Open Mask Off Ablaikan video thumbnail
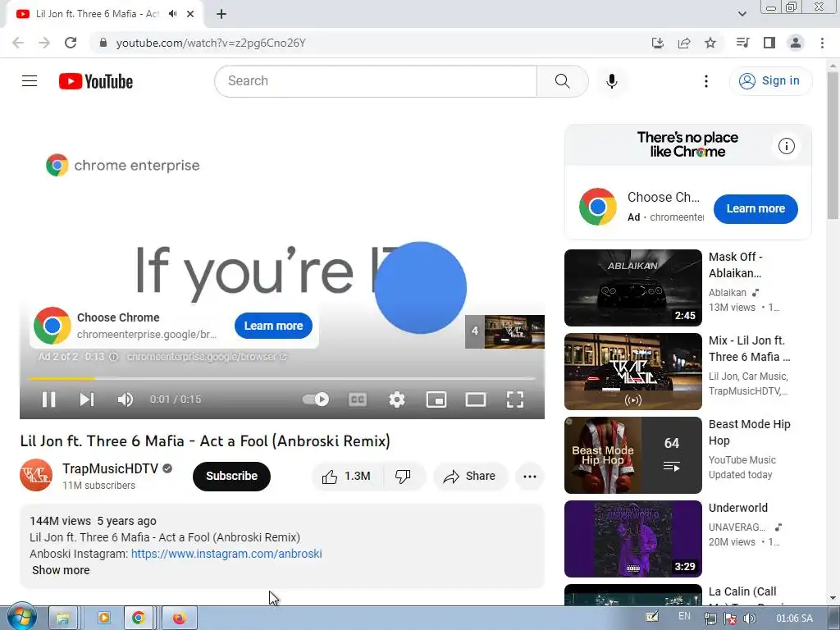This screenshot has width=840, height=630. click(632, 288)
